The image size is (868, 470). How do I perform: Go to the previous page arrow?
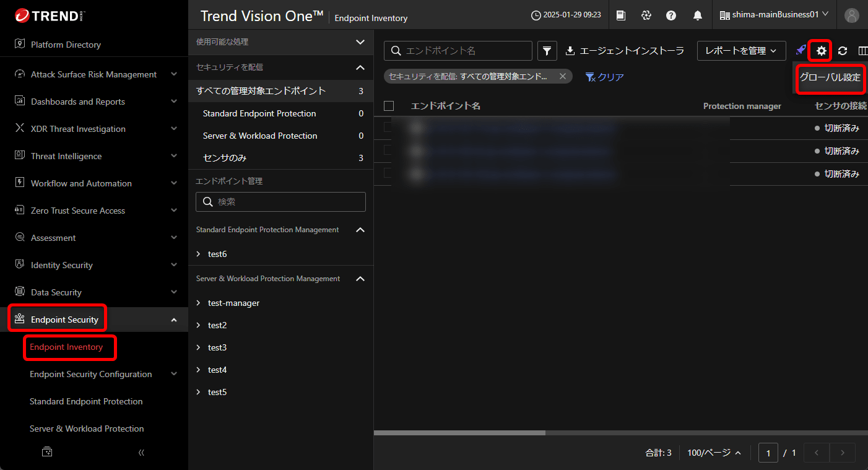817,453
